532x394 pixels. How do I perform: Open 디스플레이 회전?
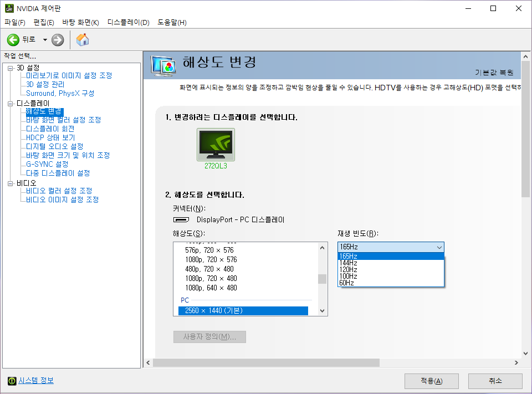coord(50,129)
